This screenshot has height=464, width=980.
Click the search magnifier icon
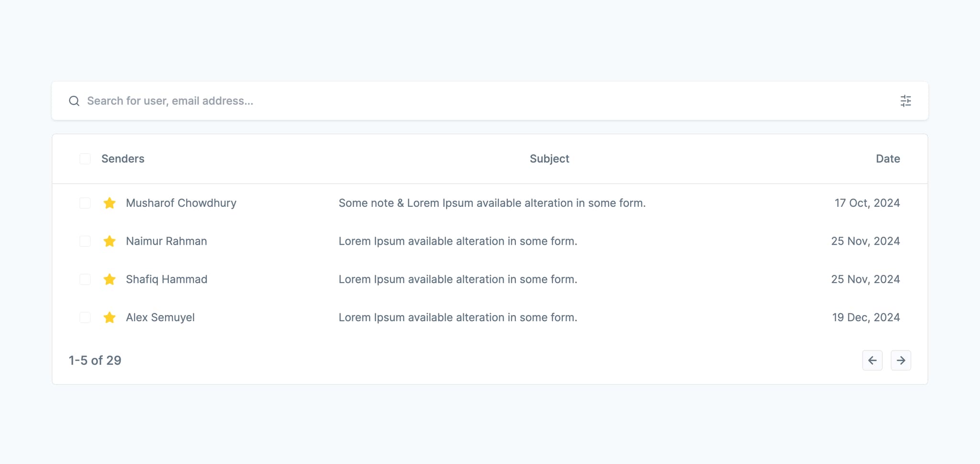tap(74, 101)
